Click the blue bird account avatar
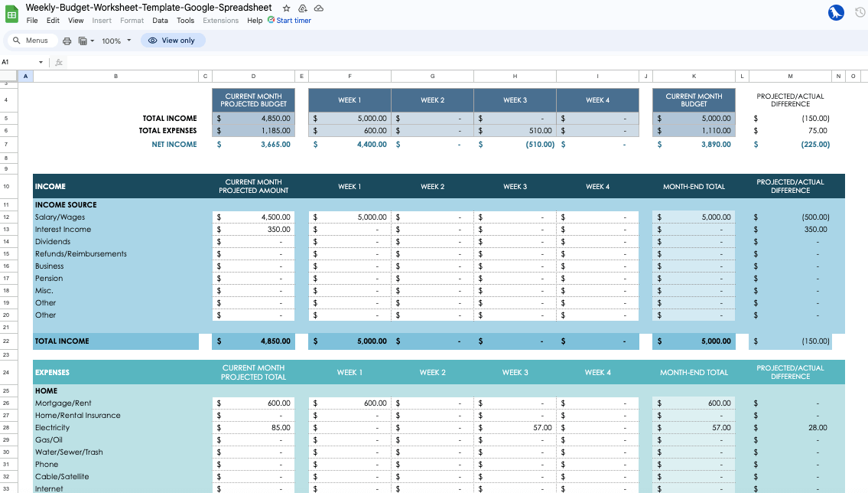This screenshot has width=868, height=493. tap(836, 12)
